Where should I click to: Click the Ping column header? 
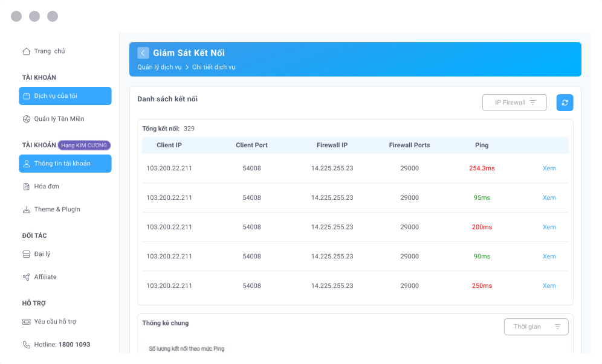(482, 145)
